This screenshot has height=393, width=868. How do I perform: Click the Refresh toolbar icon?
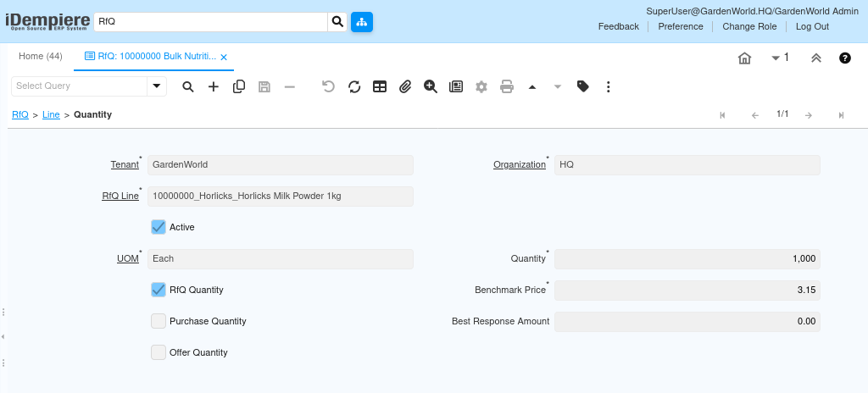tap(354, 86)
